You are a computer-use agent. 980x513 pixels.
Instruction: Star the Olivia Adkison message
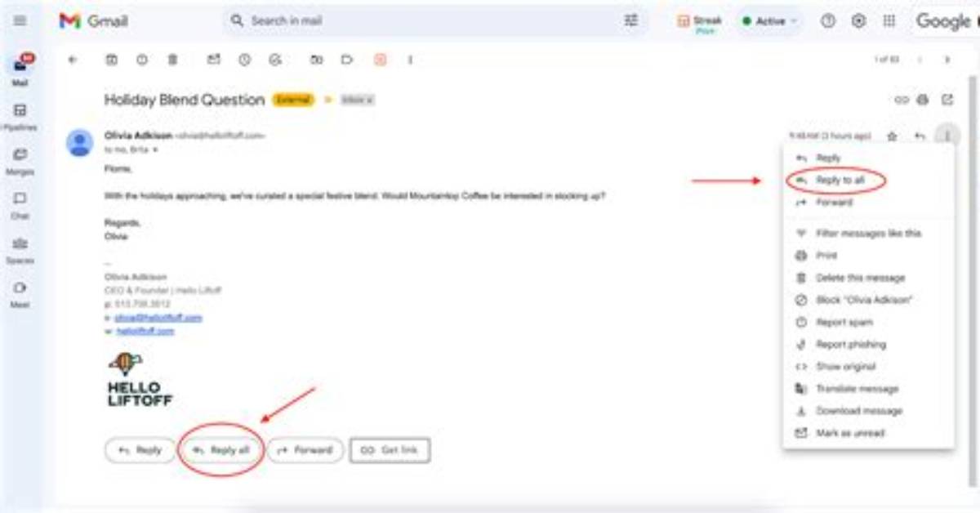[x=893, y=136]
